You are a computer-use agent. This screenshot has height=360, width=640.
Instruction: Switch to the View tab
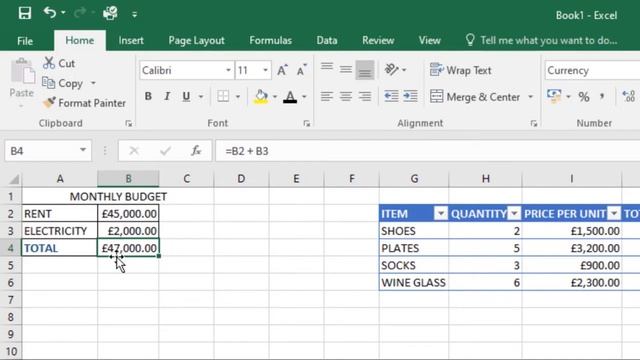click(429, 41)
